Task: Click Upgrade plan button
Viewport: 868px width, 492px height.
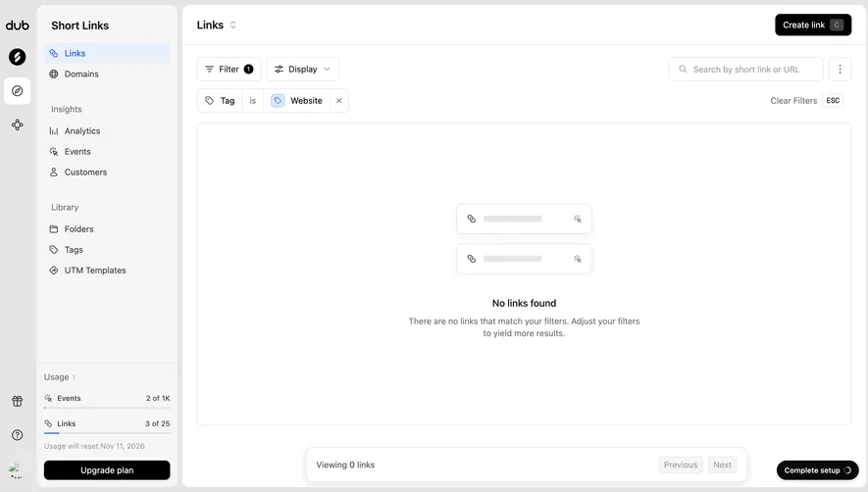Action: (107, 470)
